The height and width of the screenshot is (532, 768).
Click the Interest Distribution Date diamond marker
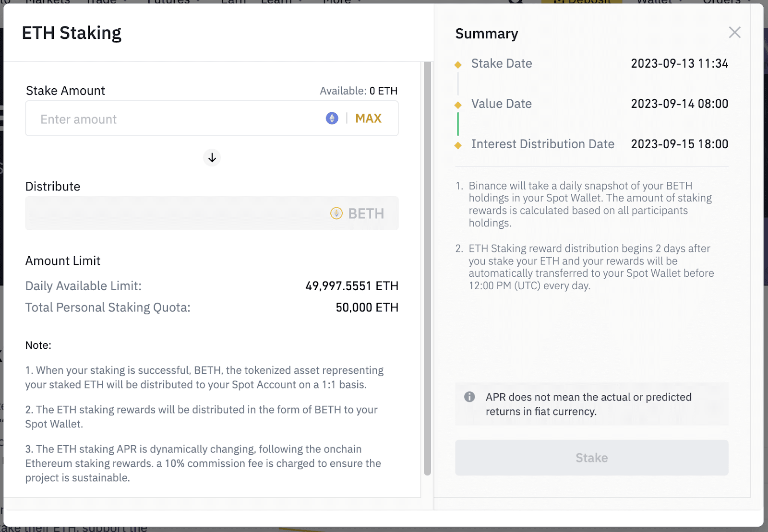click(458, 145)
